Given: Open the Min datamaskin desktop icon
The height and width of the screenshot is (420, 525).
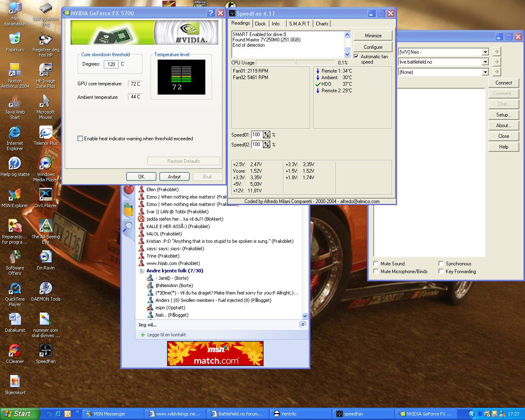Looking at the screenshot, I should (x=15, y=14).
